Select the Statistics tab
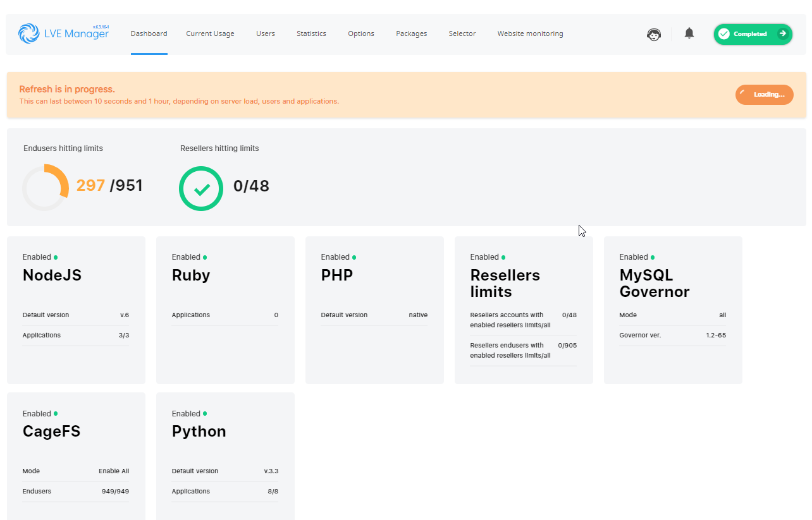This screenshot has width=812, height=520. click(x=311, y=33)
